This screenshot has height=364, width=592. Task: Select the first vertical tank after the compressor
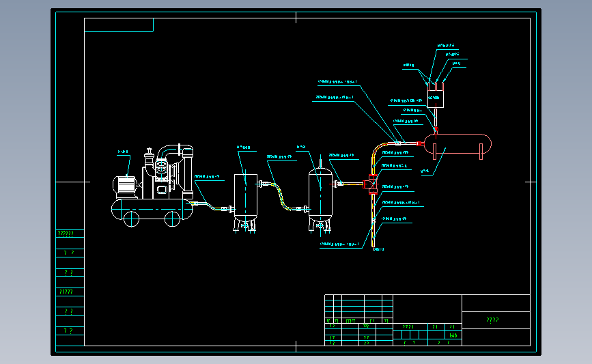[245, 202]
